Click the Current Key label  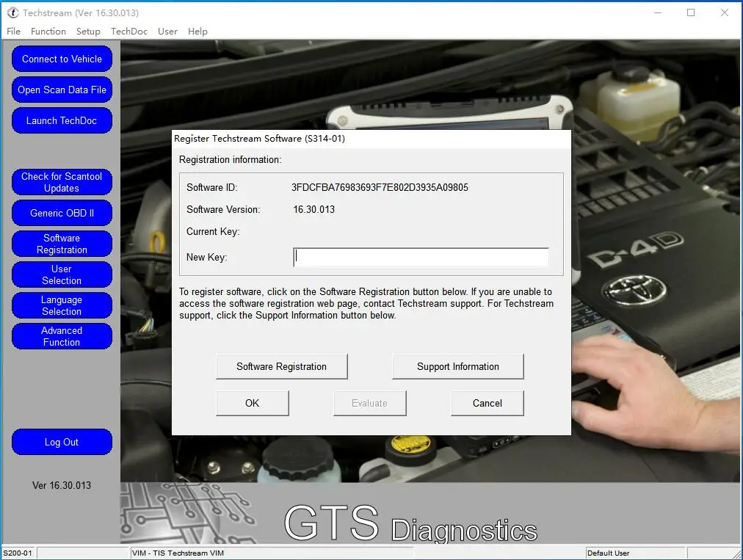pyautogui.click(x=213, y=232)
